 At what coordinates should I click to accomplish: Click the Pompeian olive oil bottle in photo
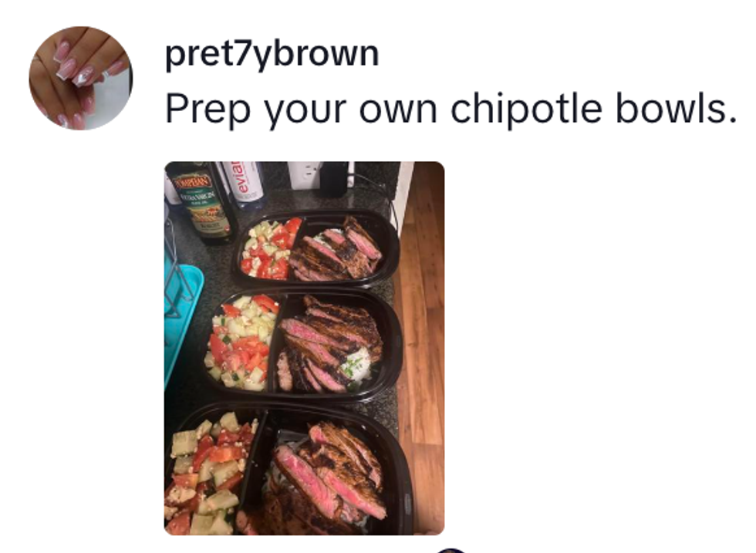202,203
